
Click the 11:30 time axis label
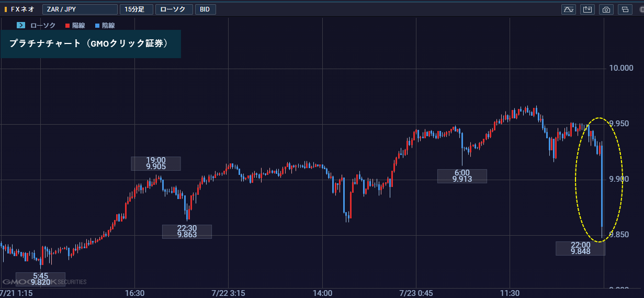coord(510,293)
